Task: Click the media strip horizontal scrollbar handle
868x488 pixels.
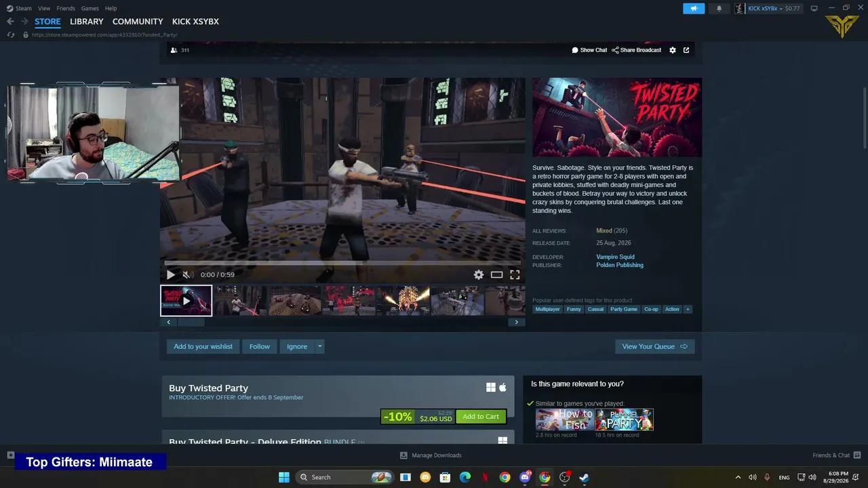Action: point(191,322)
